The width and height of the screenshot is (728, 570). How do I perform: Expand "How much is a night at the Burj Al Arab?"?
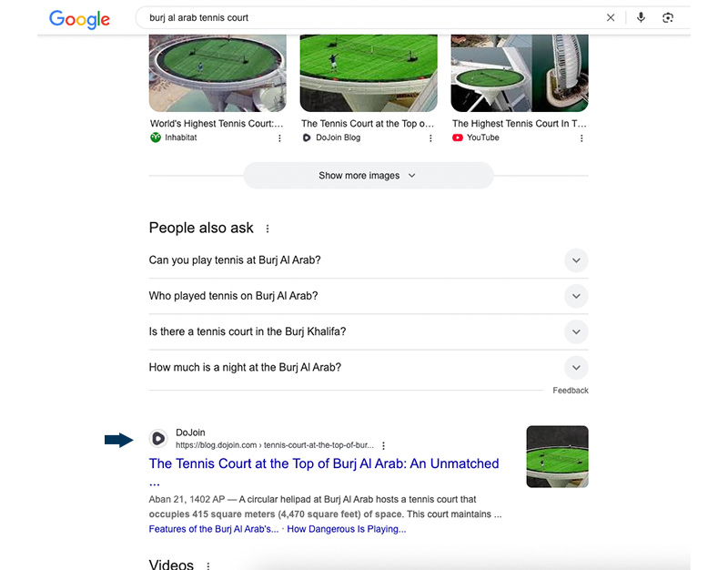coord(575,368)
